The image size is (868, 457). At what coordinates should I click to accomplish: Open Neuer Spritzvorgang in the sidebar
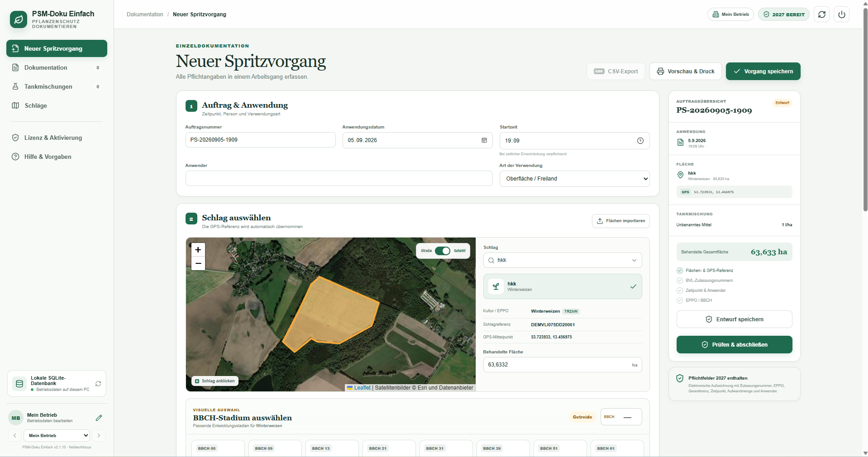click(57, 48)
